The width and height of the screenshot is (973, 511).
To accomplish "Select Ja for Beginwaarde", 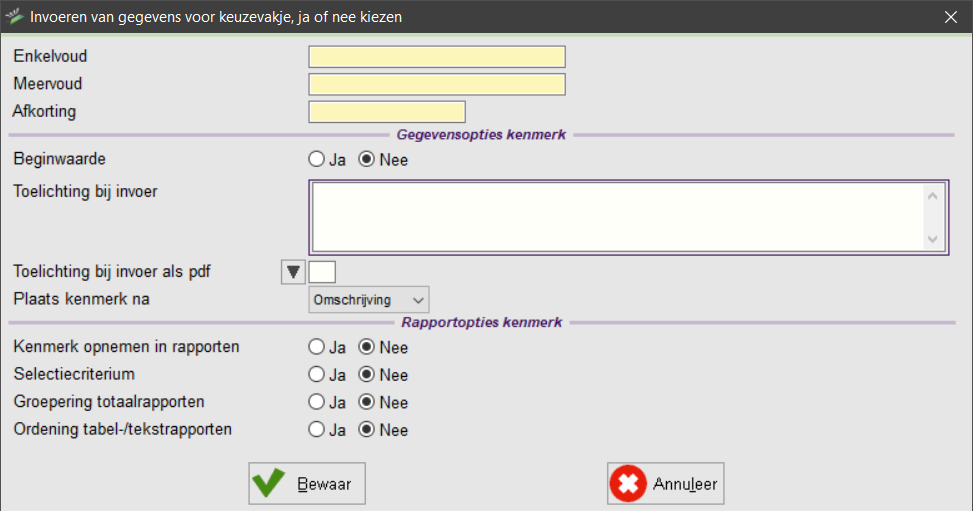I will (317, 159).
